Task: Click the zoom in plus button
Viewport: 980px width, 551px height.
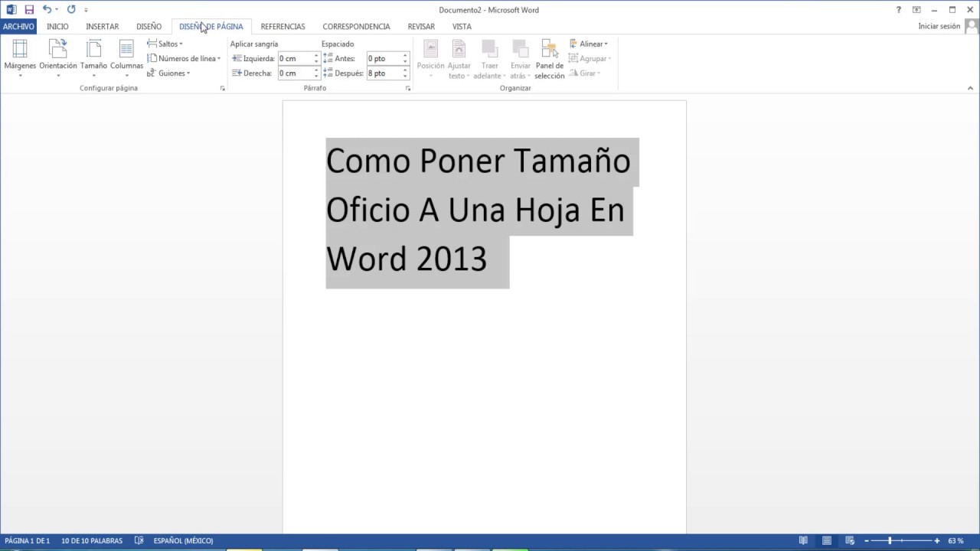Action: (x=936, y=541)
